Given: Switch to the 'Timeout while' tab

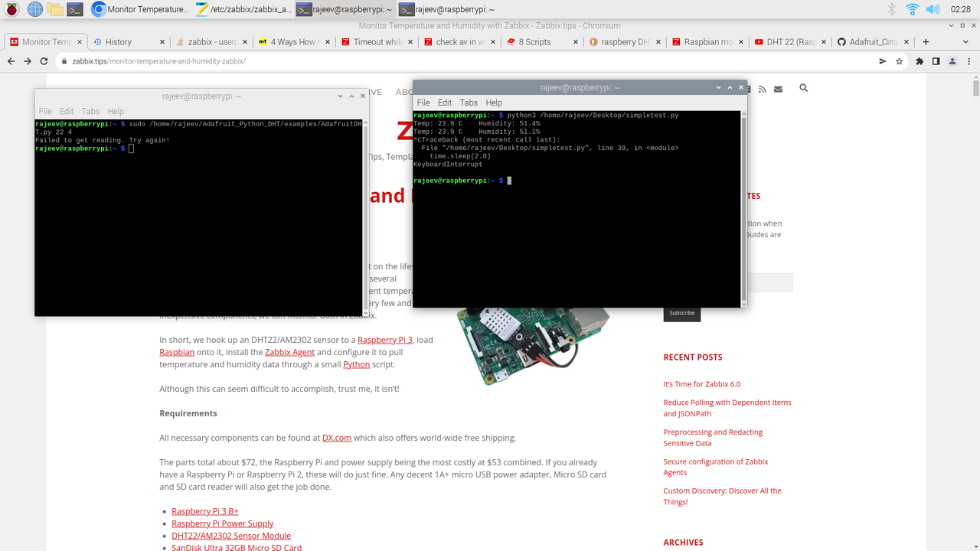Looking at the screenshot, I should [x=376, y=42].
